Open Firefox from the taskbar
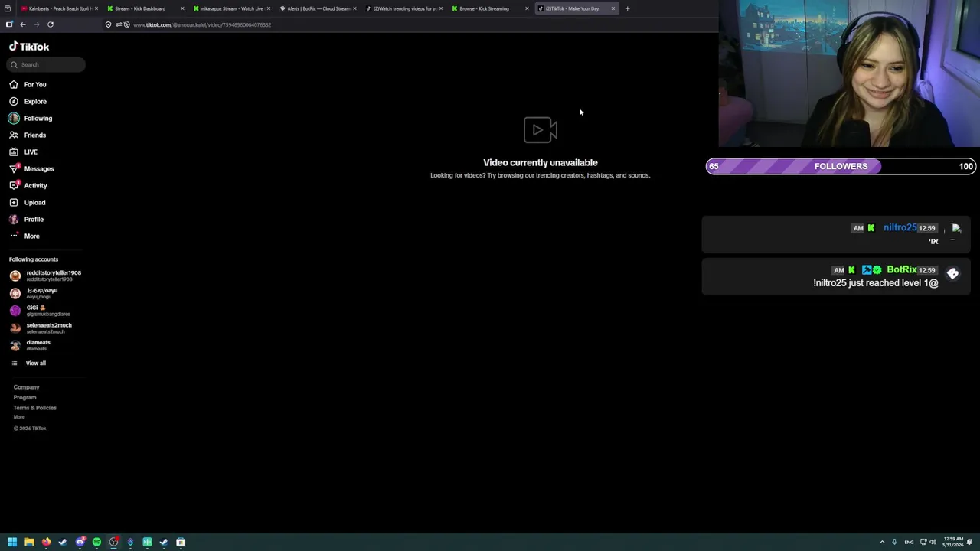The width and height of the screenshot is (980, 551). point(46,542)
